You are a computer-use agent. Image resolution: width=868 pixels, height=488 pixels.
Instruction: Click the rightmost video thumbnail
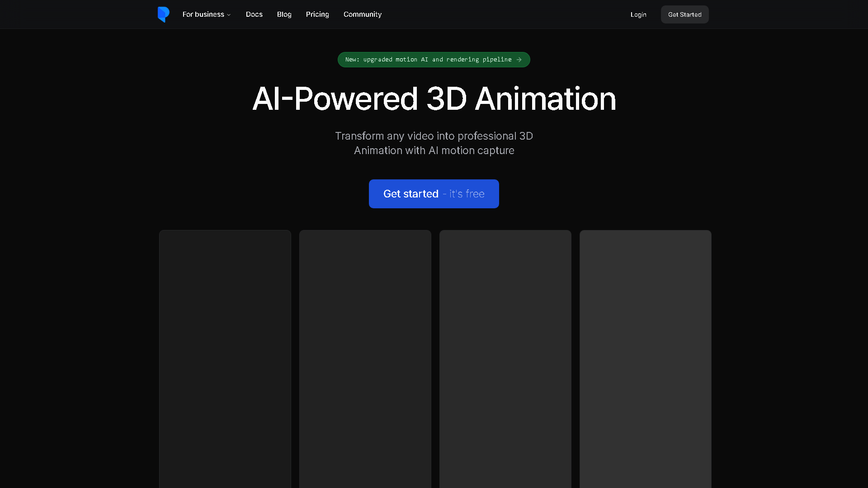(x=645, y=357)
